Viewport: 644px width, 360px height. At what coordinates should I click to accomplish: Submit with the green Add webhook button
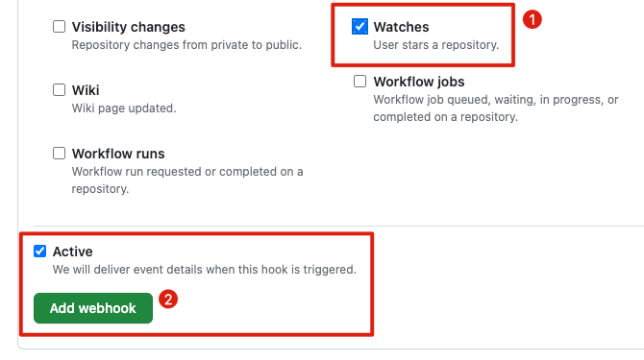pos(93,308)
